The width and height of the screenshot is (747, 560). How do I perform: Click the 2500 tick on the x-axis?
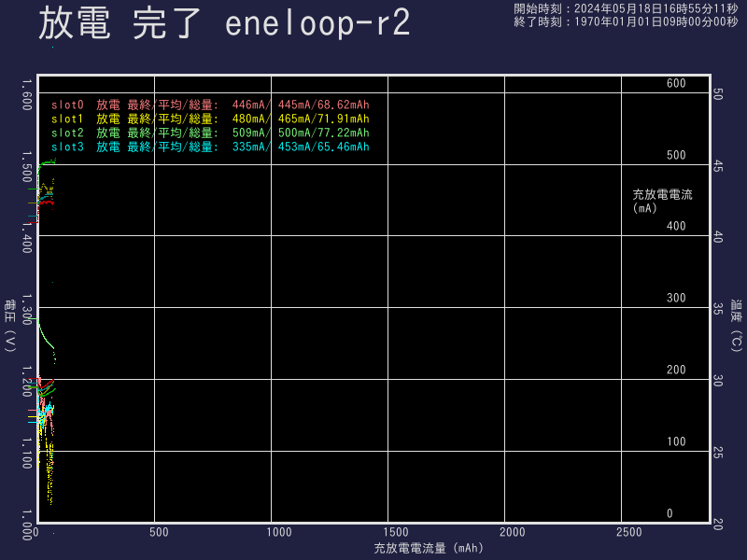click(629, 532)
